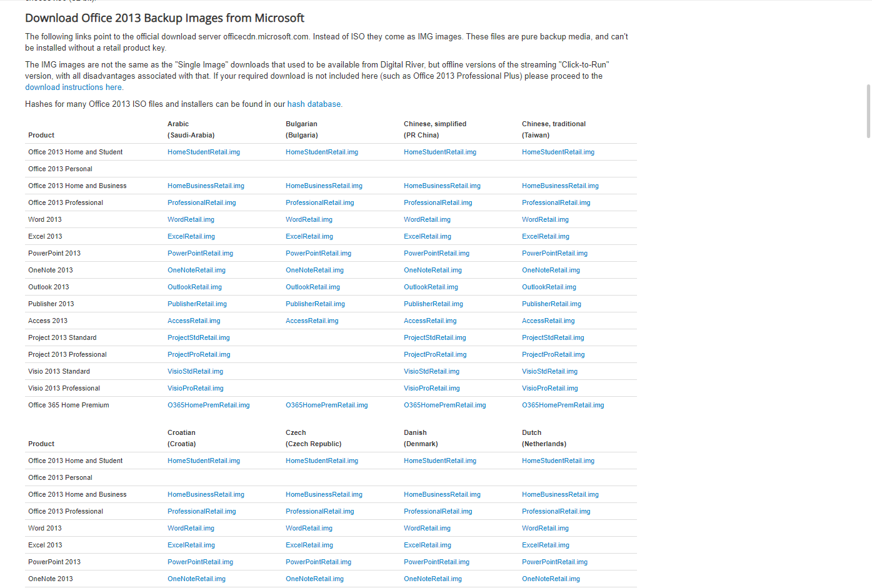Download Chinese traditional ProjectStdRetail.img
The image size is (872, 588).
click(x=553, y=338)
